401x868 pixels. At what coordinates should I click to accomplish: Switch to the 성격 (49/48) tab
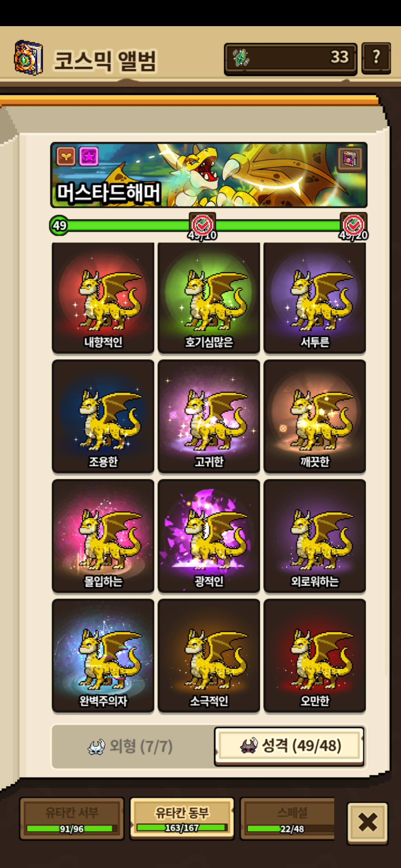coord(289,746)
